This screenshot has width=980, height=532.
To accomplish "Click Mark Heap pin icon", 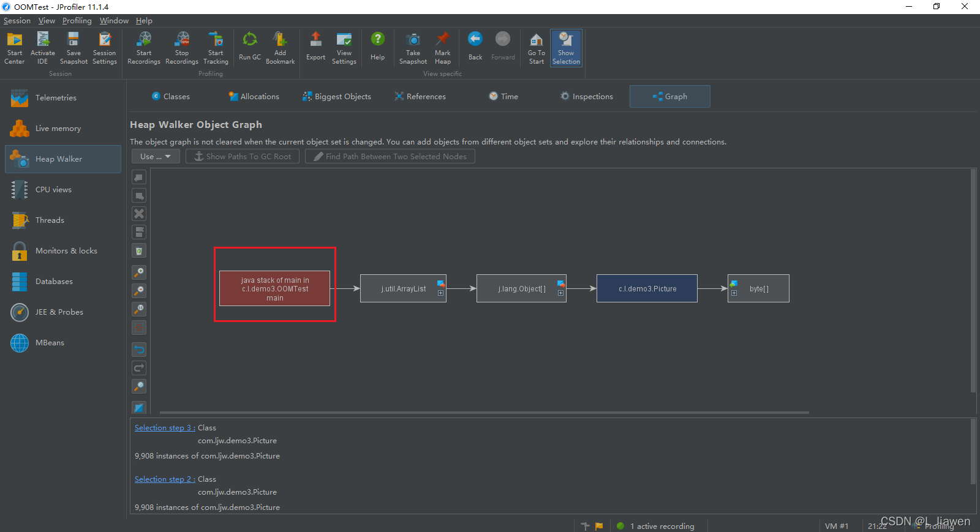I will coord(443,48).
